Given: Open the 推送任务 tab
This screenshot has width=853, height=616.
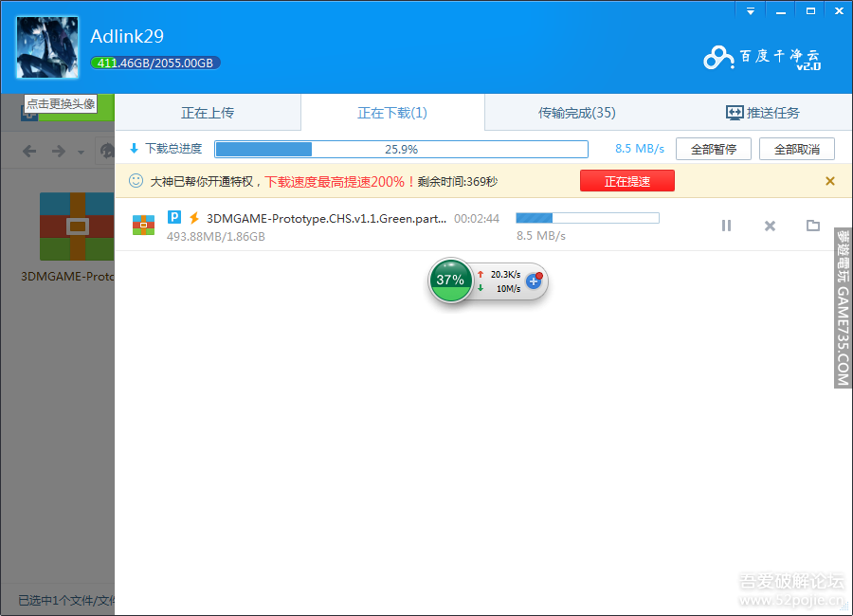Looking at the screenshot, I should point(762,113).
